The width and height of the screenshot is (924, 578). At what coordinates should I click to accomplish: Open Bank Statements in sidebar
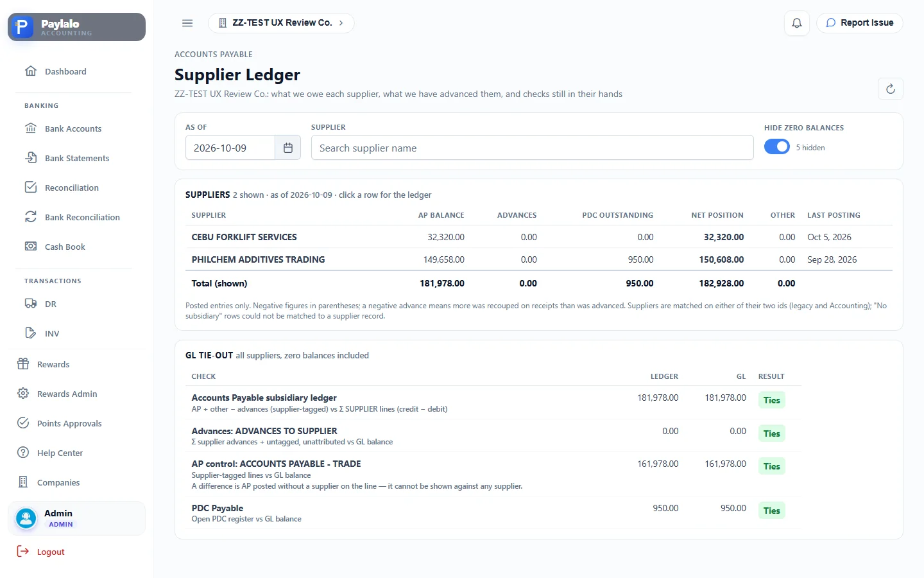pyautogui.click(x=77, y=158)
